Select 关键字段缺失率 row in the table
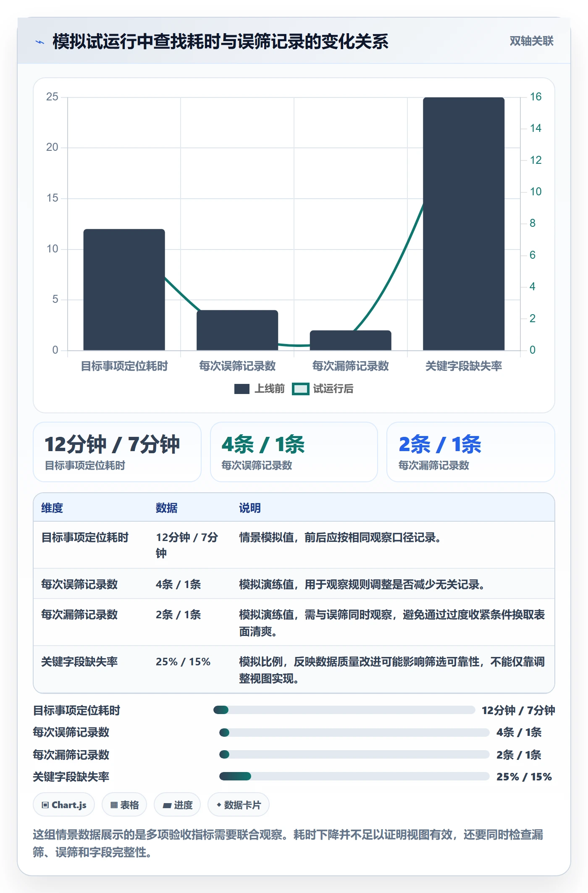Screen dimensions: 588x893 click(x=294, y=670)
